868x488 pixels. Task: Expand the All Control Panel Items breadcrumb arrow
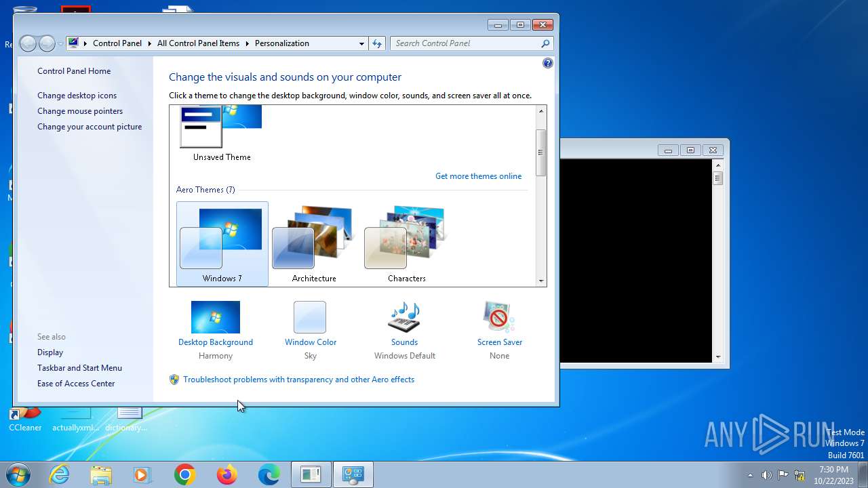click(248, 43)
